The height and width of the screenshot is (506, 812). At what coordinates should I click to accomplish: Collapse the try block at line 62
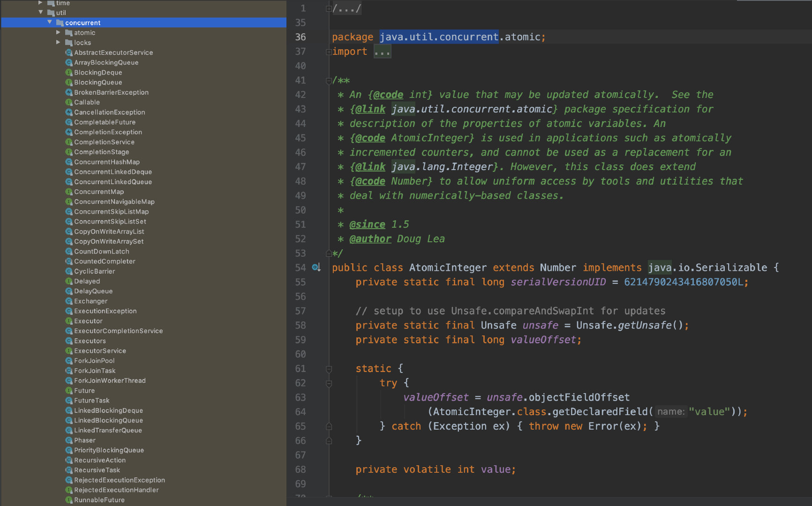329,384
